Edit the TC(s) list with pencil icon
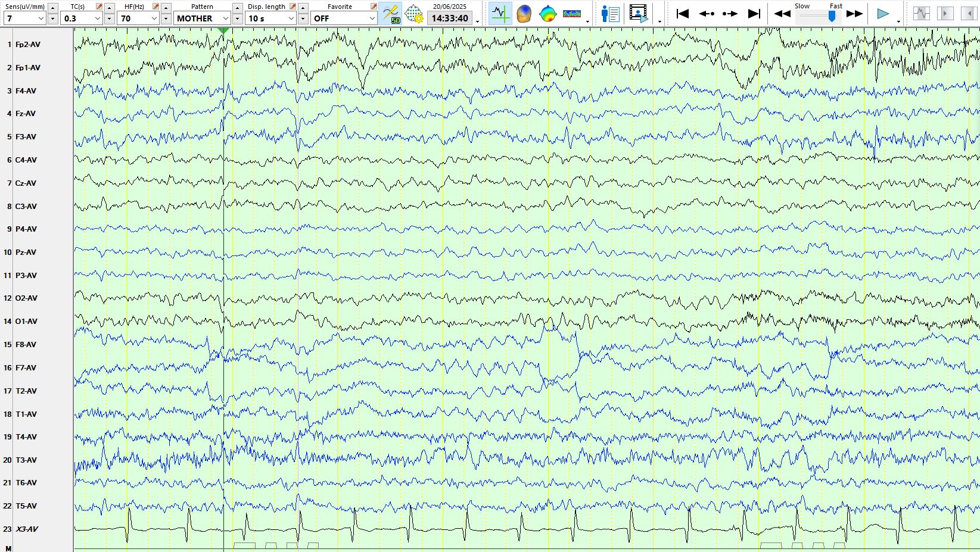 pos(99,7)
